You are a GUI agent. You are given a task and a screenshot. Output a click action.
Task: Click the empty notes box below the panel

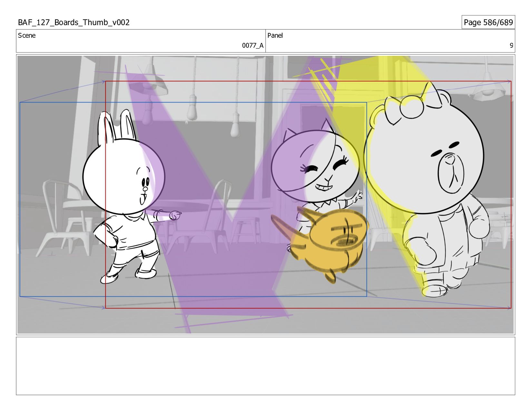(265, 366)
